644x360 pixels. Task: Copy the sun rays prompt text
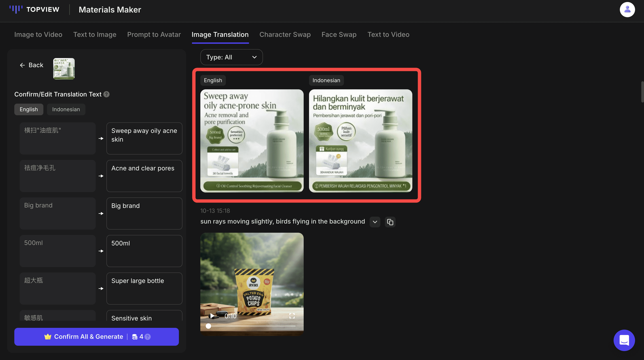point(390,222)
